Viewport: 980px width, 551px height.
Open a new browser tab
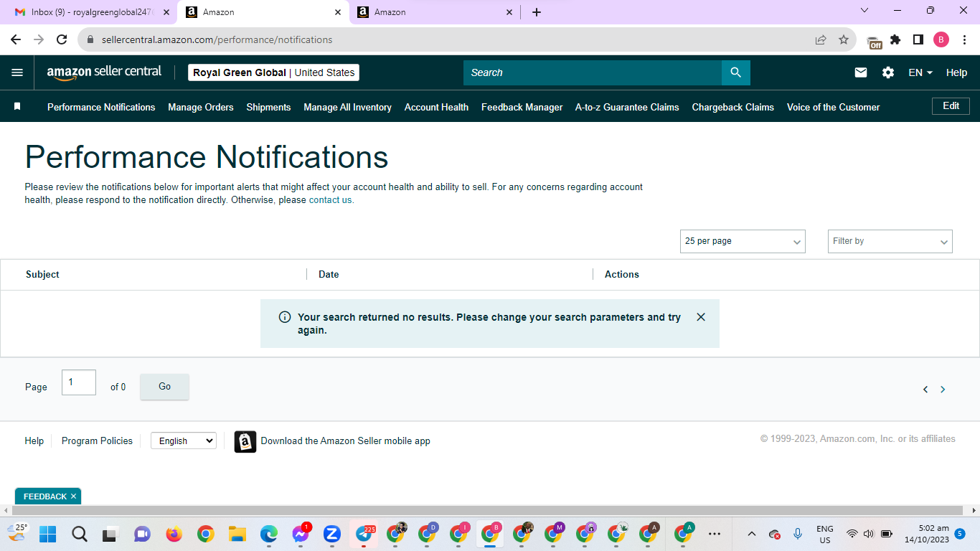537,12
